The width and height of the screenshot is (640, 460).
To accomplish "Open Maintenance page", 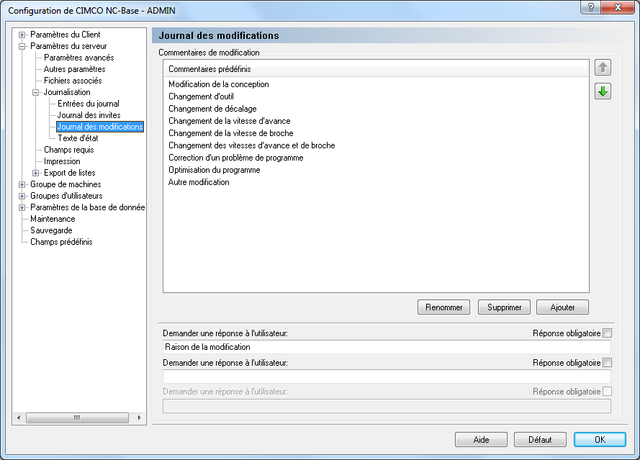I will (53, 219).
